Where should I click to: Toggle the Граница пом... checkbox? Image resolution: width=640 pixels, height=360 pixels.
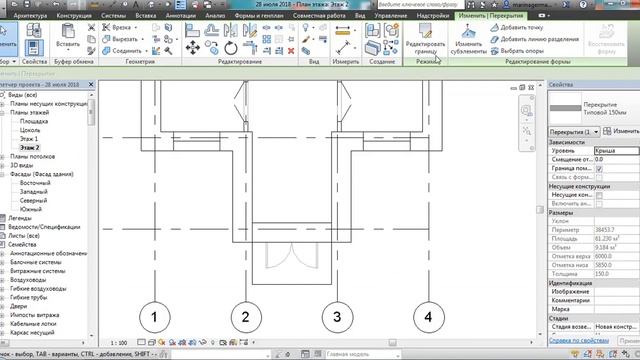point(599,169)
